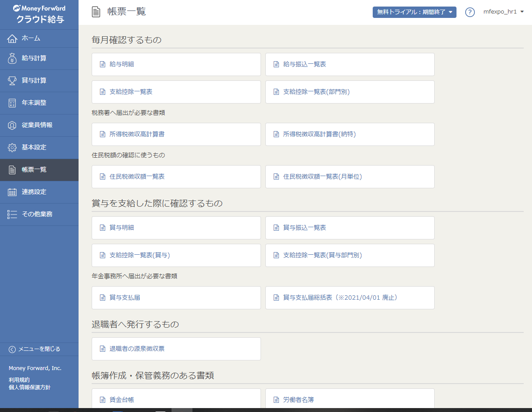This screenshot has width=532, height=412.
Task: Click the employee badge icon for 従業員情報
Action: (x=12, y=125)
